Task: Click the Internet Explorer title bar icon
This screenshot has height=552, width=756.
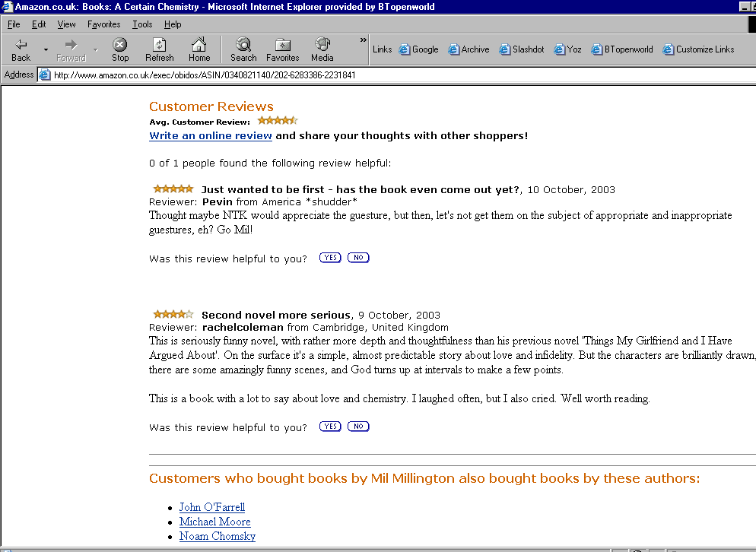Action: [7, 6]
